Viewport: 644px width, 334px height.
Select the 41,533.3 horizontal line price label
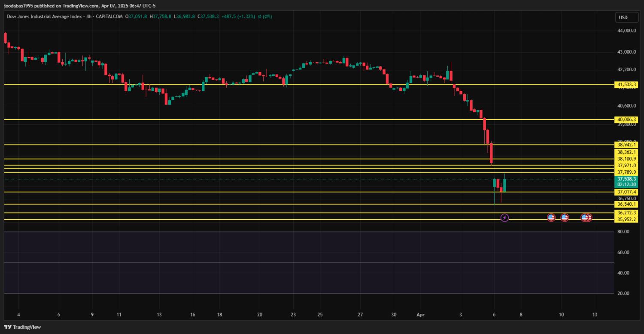(626, 85)
